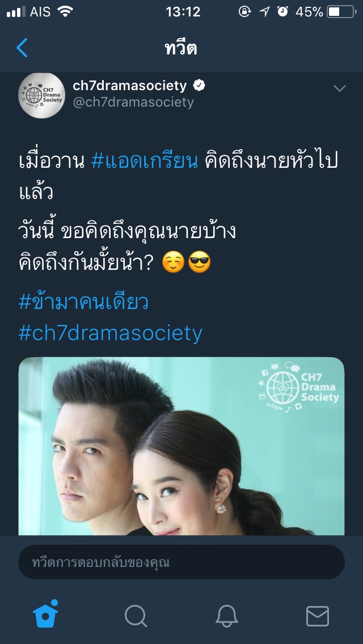This screenshot has height=644, width=363.
Task: Open the Notifications bell tab
Action: pos(227,616)
